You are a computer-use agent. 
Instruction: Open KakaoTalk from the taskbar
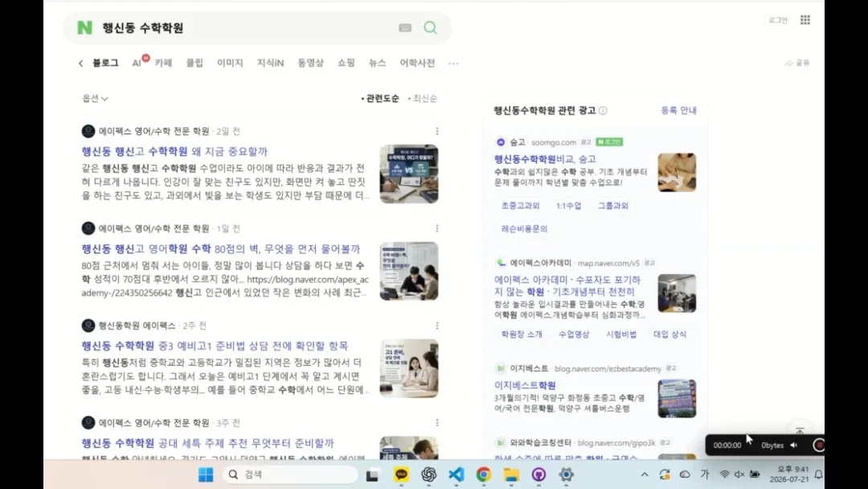pos(401,475)
